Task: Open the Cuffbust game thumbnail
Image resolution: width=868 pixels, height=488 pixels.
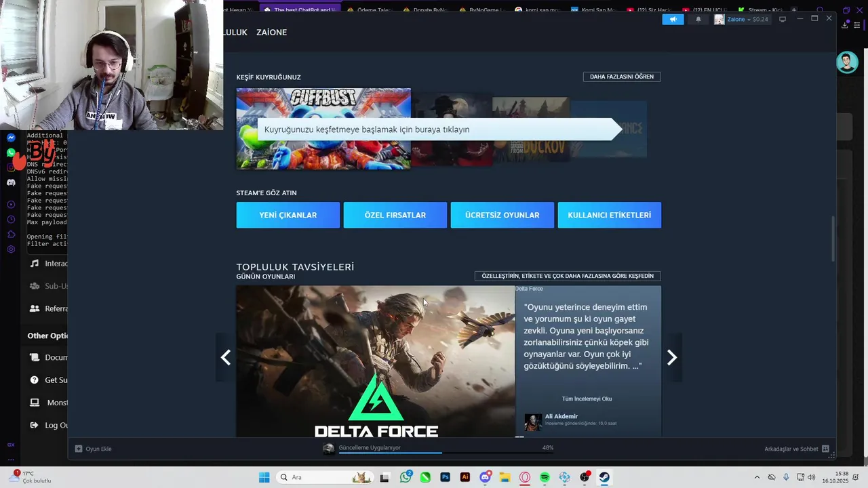Action: coord(323,128)
